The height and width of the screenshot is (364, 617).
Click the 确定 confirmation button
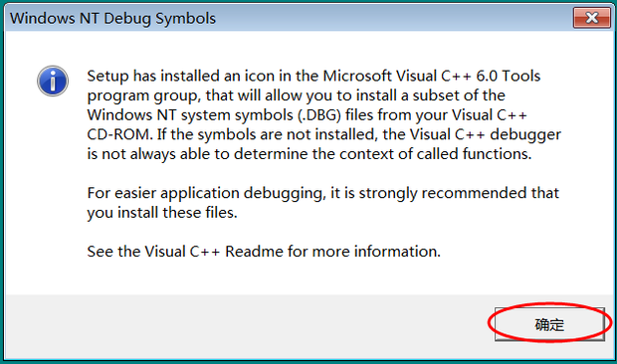(549, 324)
